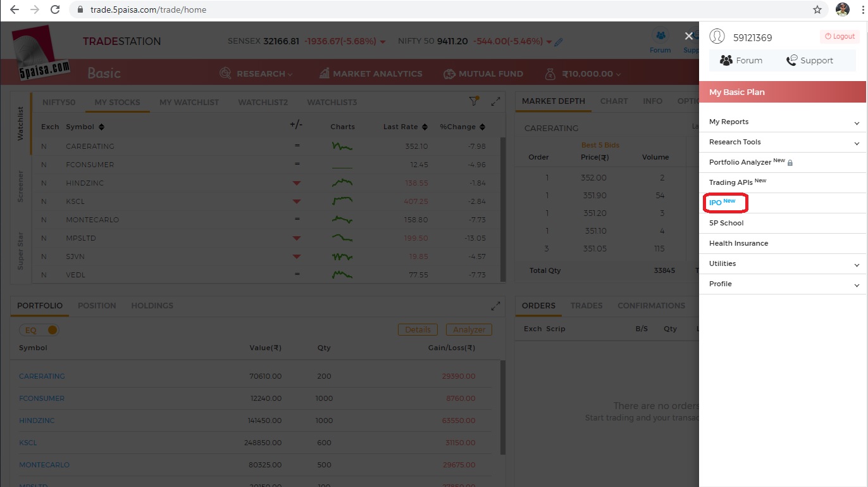Select the Screener vertical tab

(x=21, y=186)
